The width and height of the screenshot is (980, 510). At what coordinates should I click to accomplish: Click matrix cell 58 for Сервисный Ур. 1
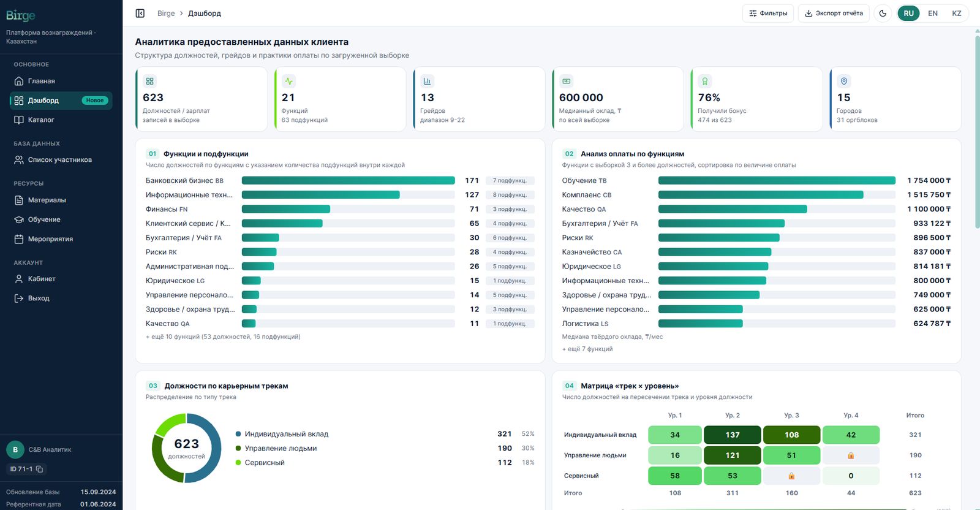point(675,476)
